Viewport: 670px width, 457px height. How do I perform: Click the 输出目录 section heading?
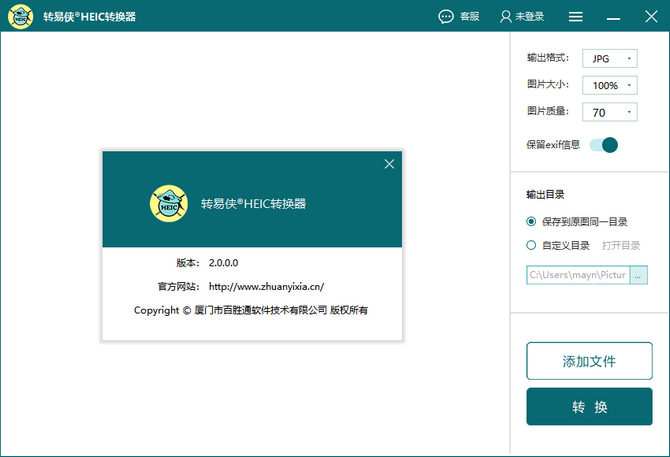545,194
